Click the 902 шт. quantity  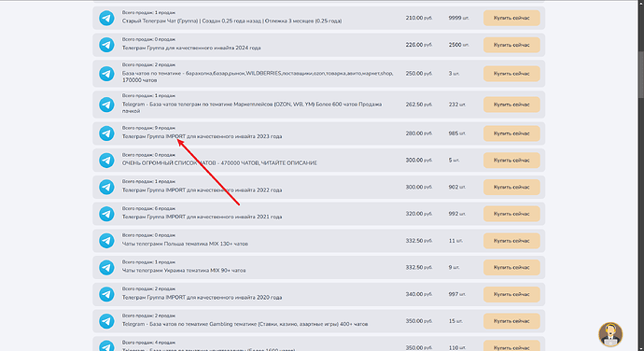[x=457, y=187]
